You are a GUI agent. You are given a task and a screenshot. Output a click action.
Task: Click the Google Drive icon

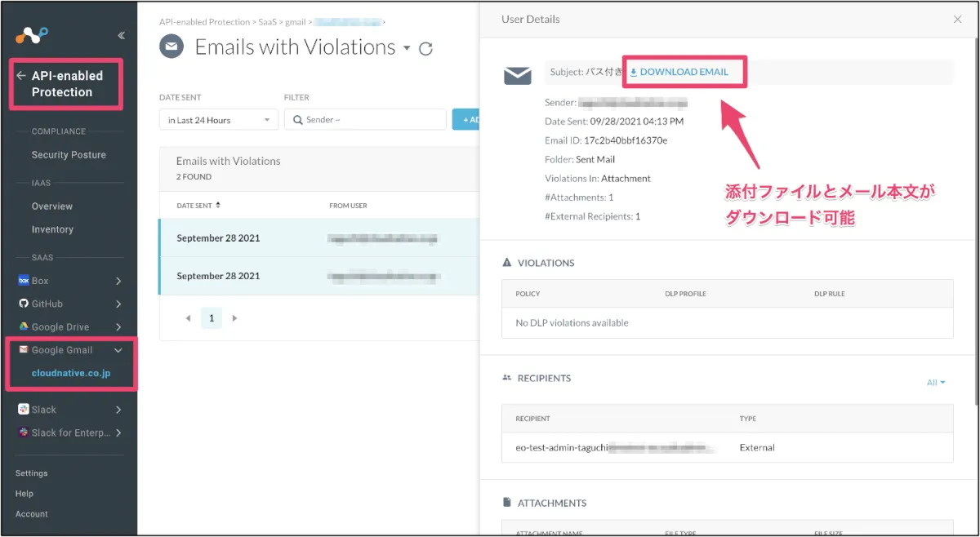[x=24, y=326]
